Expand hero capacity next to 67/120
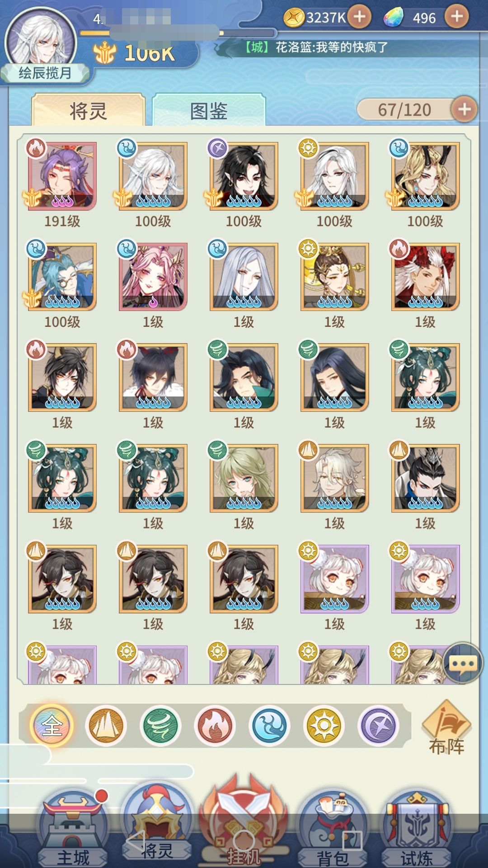Viewport: 488px width, 868px height. [464, 109]
